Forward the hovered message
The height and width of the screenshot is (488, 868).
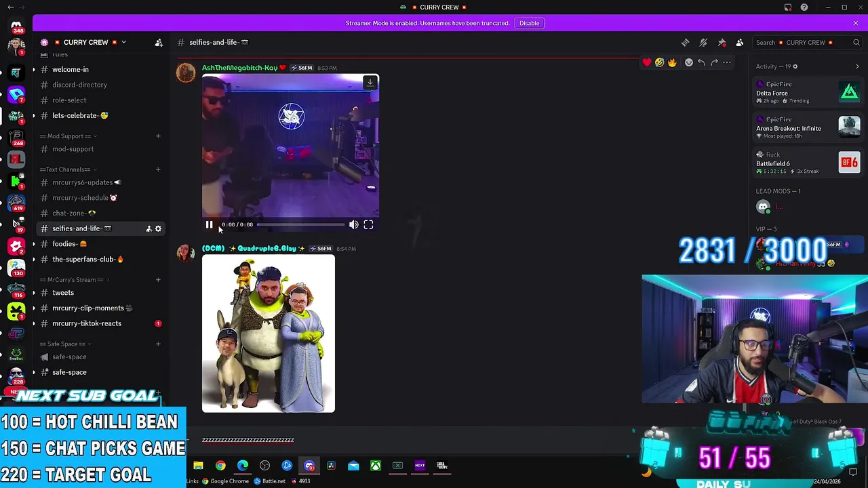pyautogui.click(x=714, y=62)
